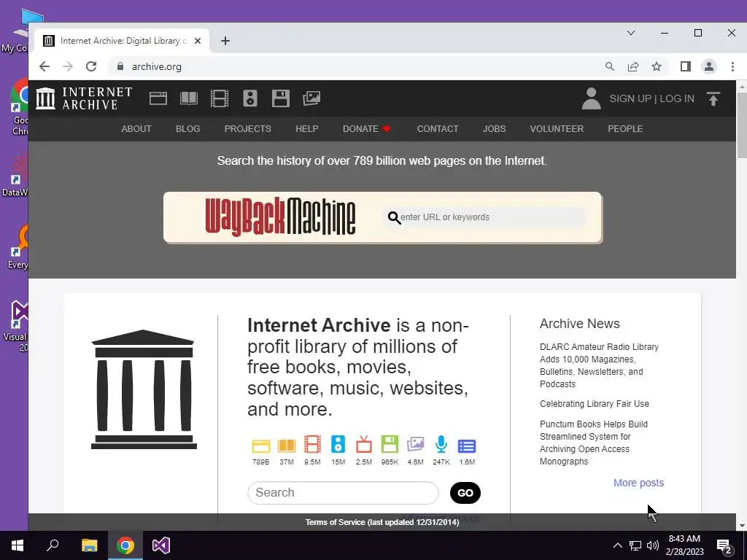
Task: Open Windows taskbar search
Action: [53, 545]
